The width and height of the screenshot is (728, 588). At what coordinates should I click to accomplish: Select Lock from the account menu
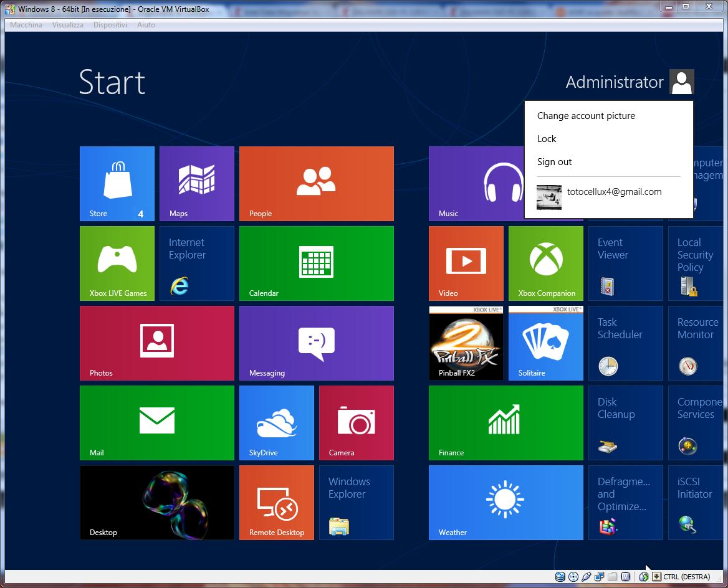pyautogui.click(x=547, y=139)
